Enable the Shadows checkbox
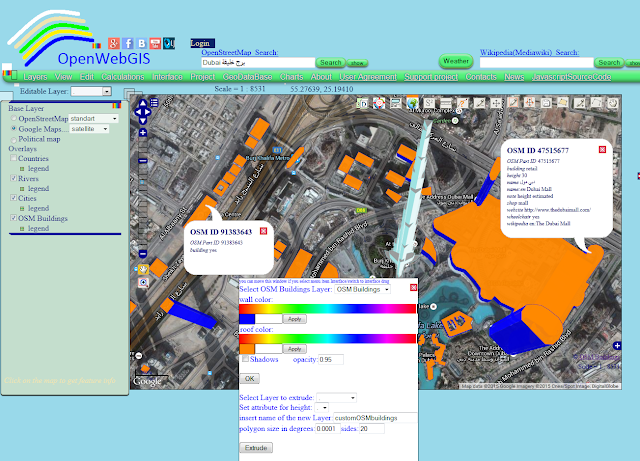Viewport: 640px width, 461px height. coord(245,359)
